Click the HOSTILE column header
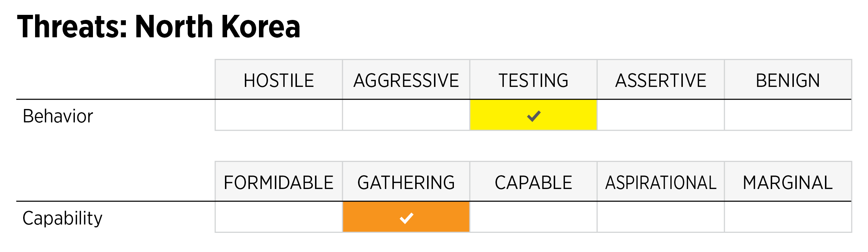Image resolution: width=868 pixels, height=252 pixels. (278, 80)
